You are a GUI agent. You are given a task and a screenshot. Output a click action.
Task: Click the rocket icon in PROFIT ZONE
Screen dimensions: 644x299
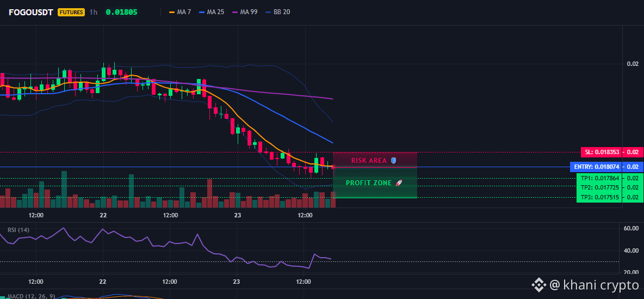pos(400,183)
